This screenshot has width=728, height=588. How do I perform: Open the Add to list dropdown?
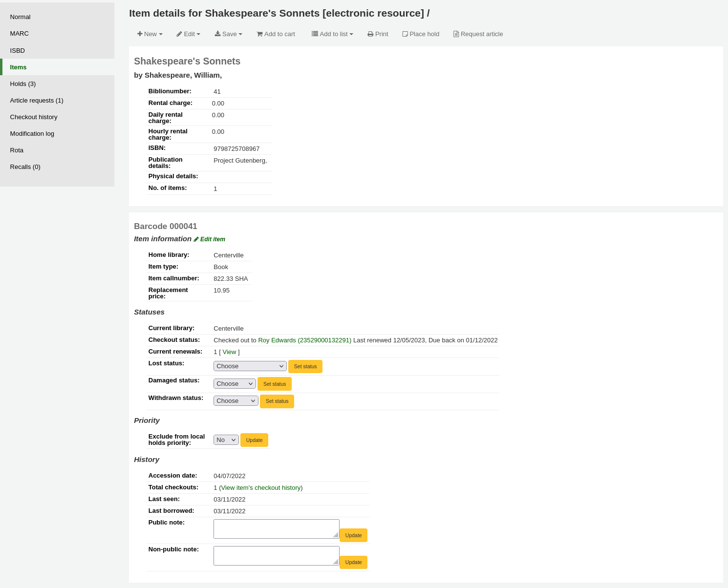coord(332,34)
